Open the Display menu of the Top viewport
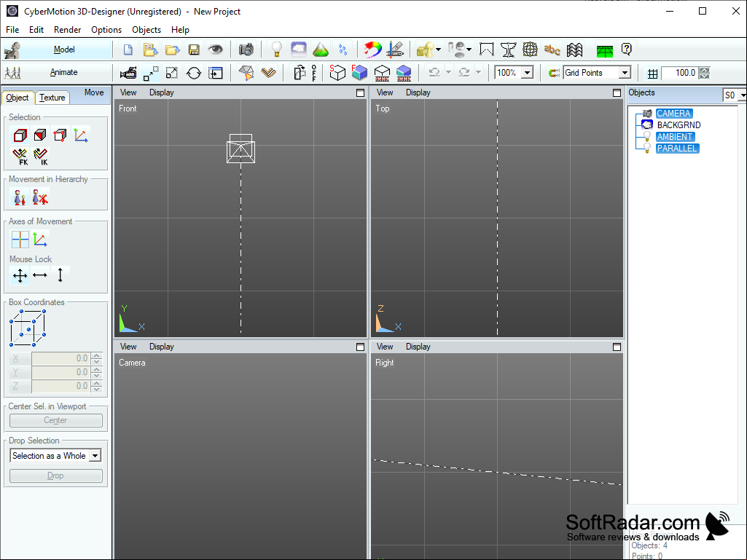This screenshot has height=560, width=747. click(x=418, y=92)
